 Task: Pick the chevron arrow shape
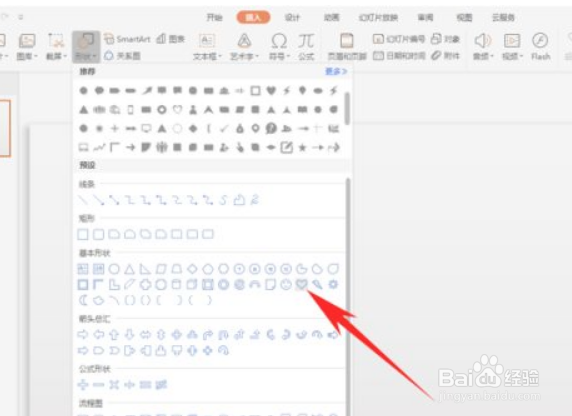click(x=114, y=350)
